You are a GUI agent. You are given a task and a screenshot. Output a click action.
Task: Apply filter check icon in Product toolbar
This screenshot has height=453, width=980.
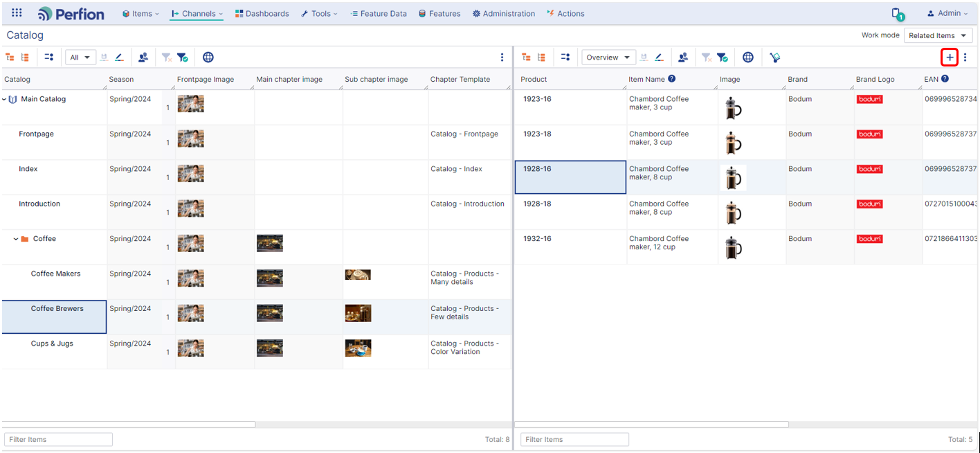[722, 57]
